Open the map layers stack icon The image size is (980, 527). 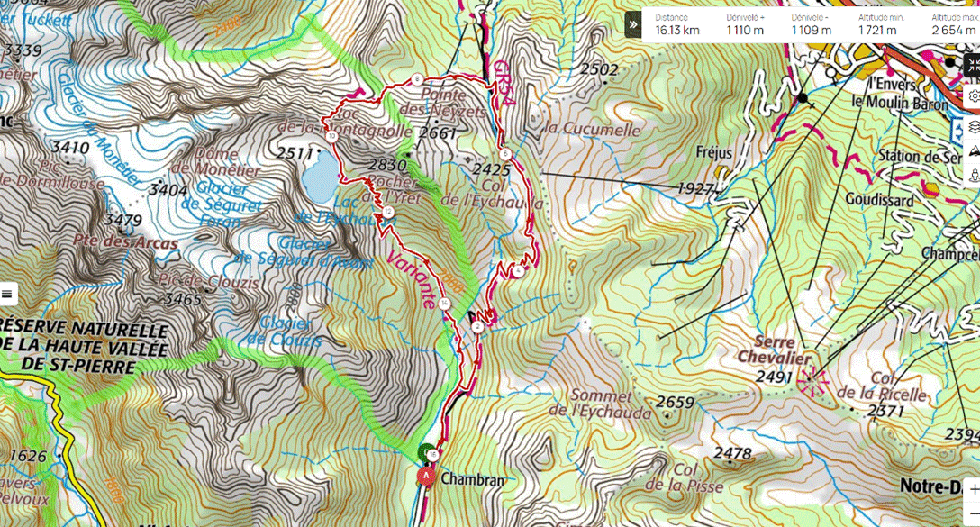click(x=974, y=127)
